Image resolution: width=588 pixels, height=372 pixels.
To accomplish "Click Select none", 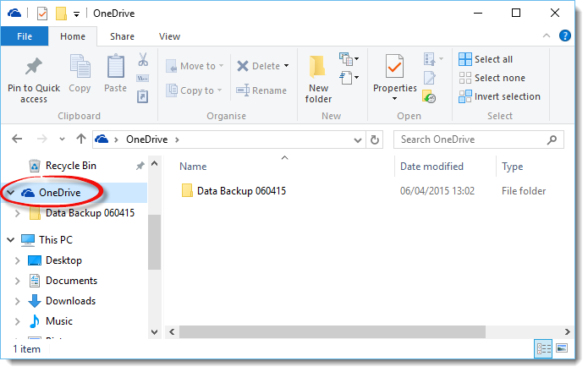I will click(492, 78).
